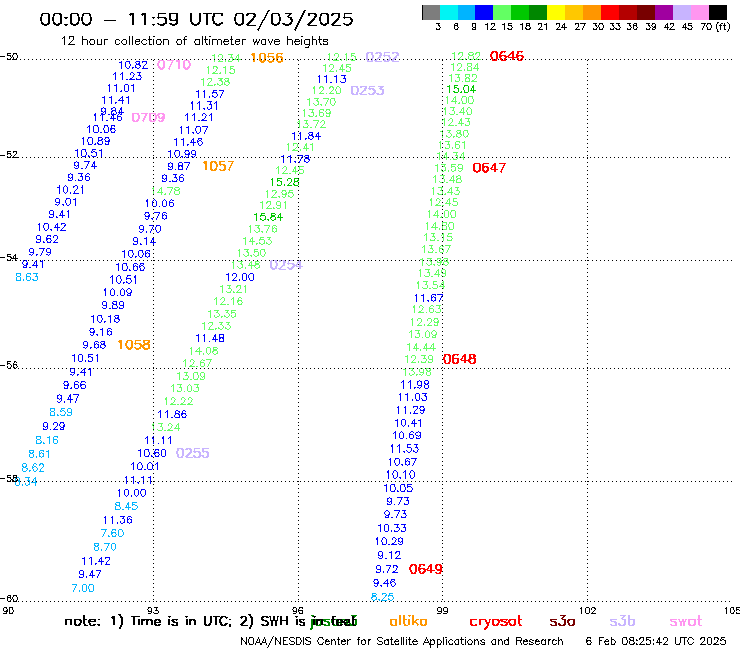This screenshot has width=740, height=650.
Task: Click the orange altika time label 1057
Action: (218, 166)
